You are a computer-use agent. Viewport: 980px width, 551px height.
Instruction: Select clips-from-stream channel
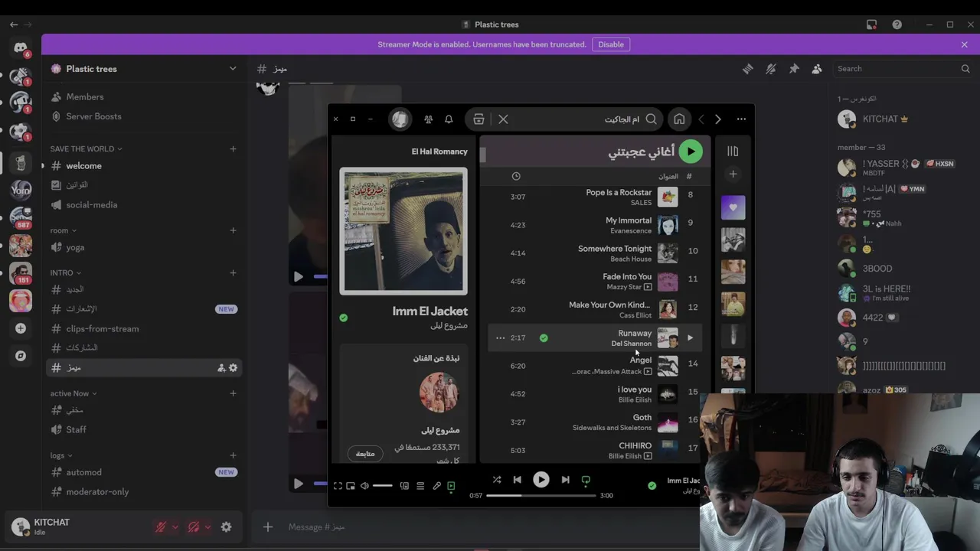coord(144,328)
